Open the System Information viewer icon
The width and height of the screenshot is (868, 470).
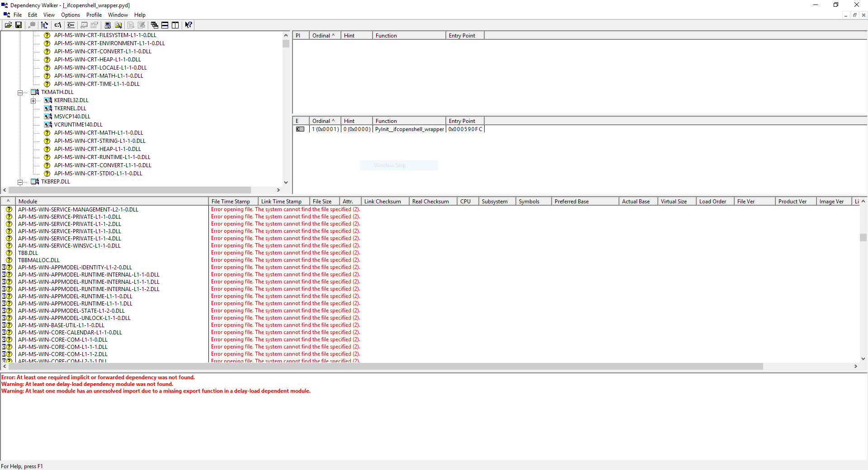pyautogui.click(x=107, y=25)
